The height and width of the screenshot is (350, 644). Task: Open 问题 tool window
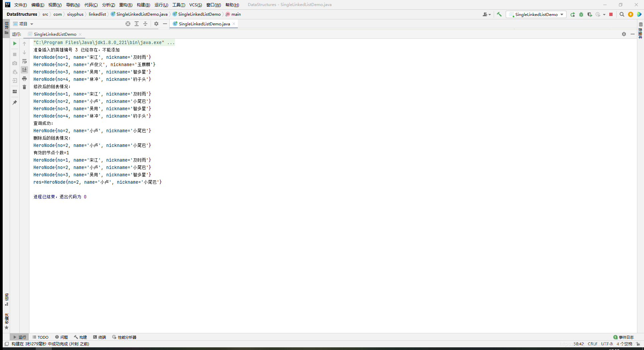[x=61, y=337]
